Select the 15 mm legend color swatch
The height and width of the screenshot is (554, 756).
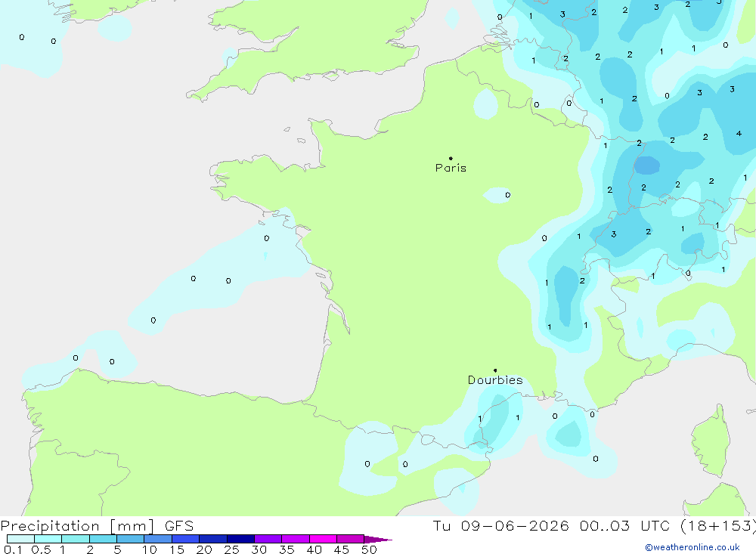click(x=185, y=539)
